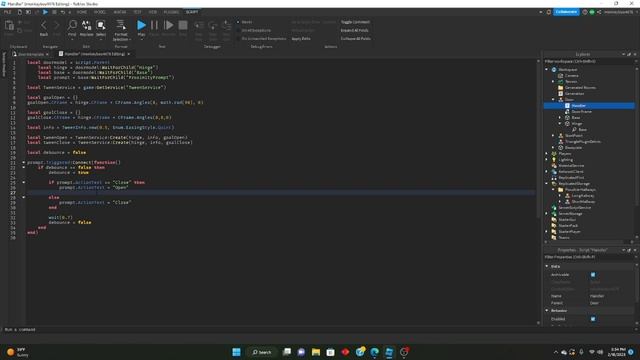The height and width of the screenshot is (360, 640).
Task: Click Apply Edits in ribbon
Action: click(x=301, y=38)
